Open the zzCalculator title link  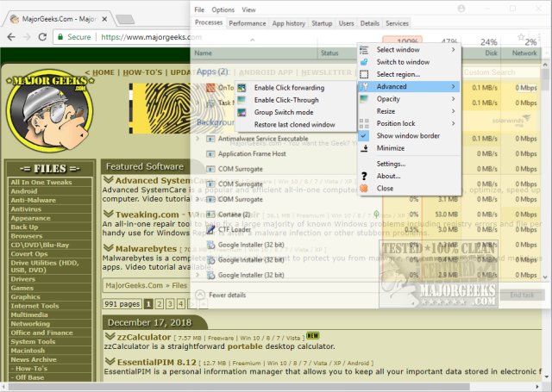pos(144,337)
